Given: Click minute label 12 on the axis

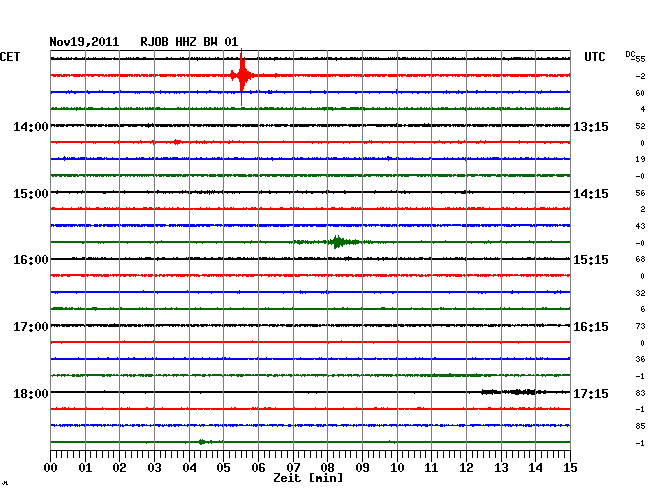Looking at the screenshot, I should (x=466, y=467).
